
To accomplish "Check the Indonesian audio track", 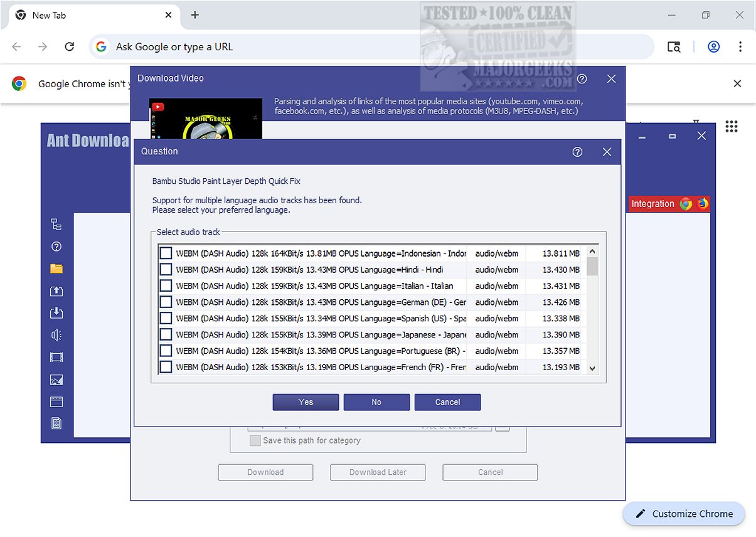I will pos(166,253).
